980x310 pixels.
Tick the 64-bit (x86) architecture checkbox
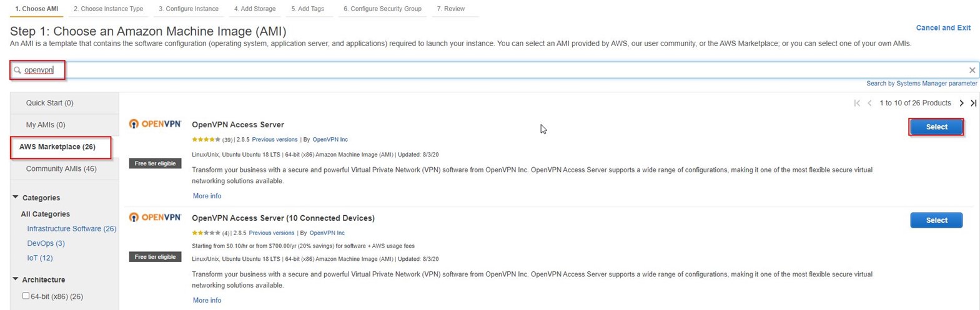click(x=26, y=296)
